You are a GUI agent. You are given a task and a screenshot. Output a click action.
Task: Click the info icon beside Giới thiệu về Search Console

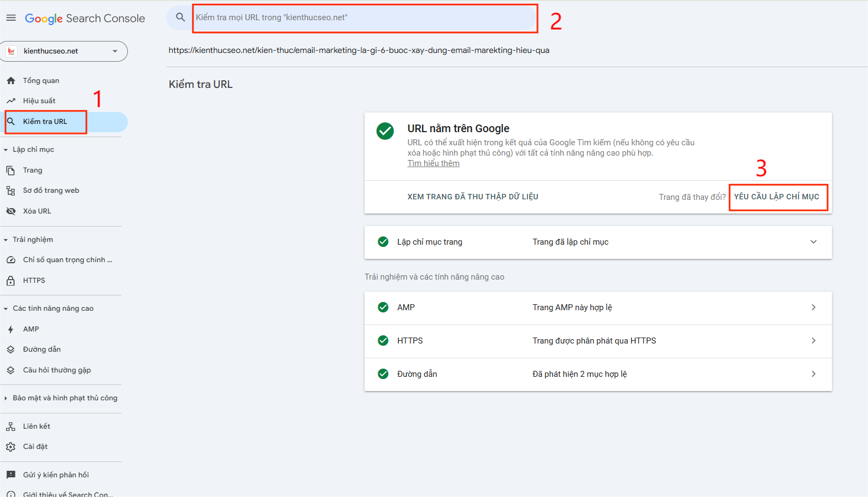[x=11, y=494]
